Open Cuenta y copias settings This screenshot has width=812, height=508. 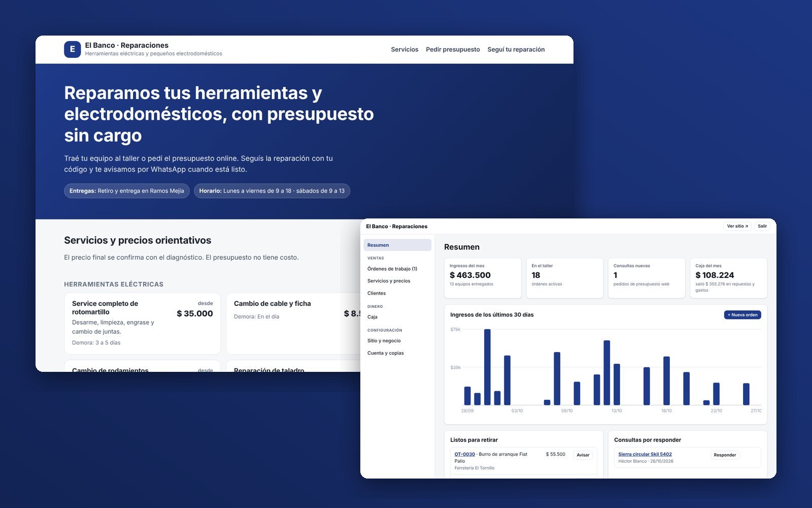[x=397, y=353]
